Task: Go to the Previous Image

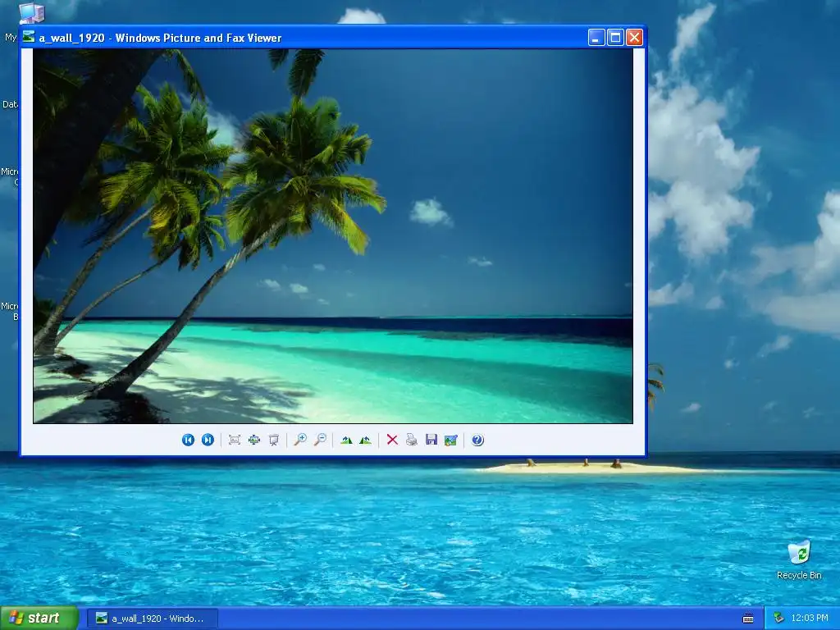Action: pyautogui.click(x=188, y=440)
